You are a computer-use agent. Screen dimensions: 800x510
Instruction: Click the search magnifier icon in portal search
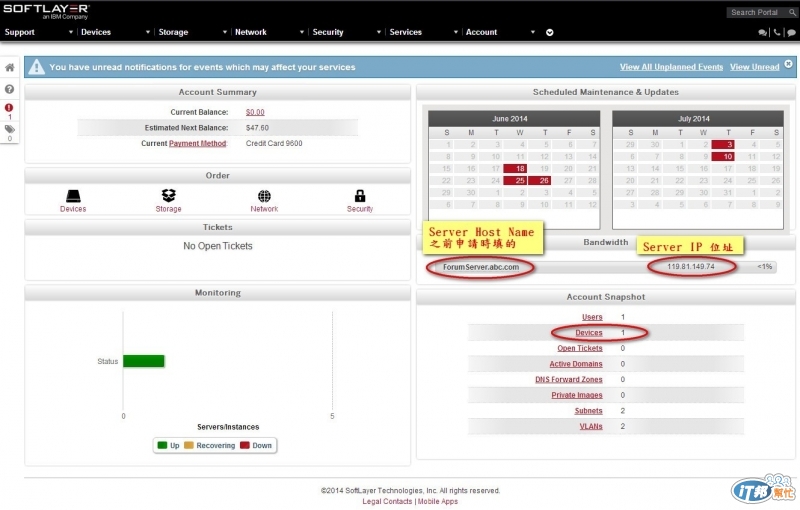coord(792,12)
